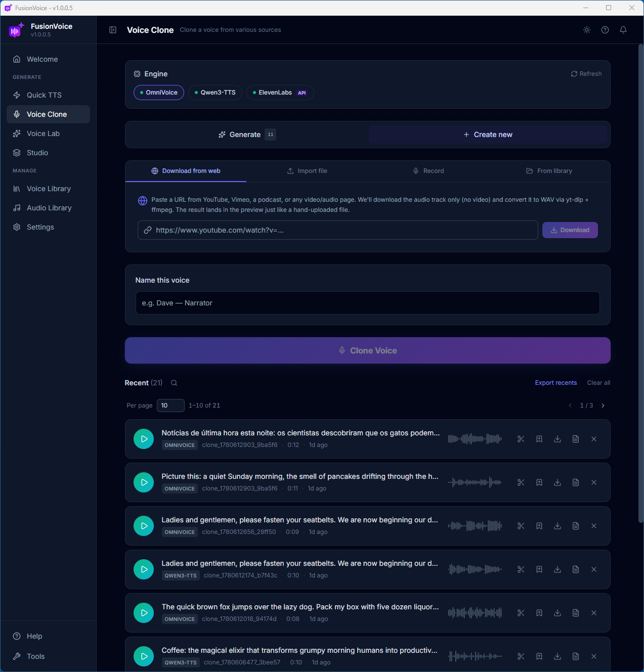Click the waveform of Notícias de última hora clip

475,439
